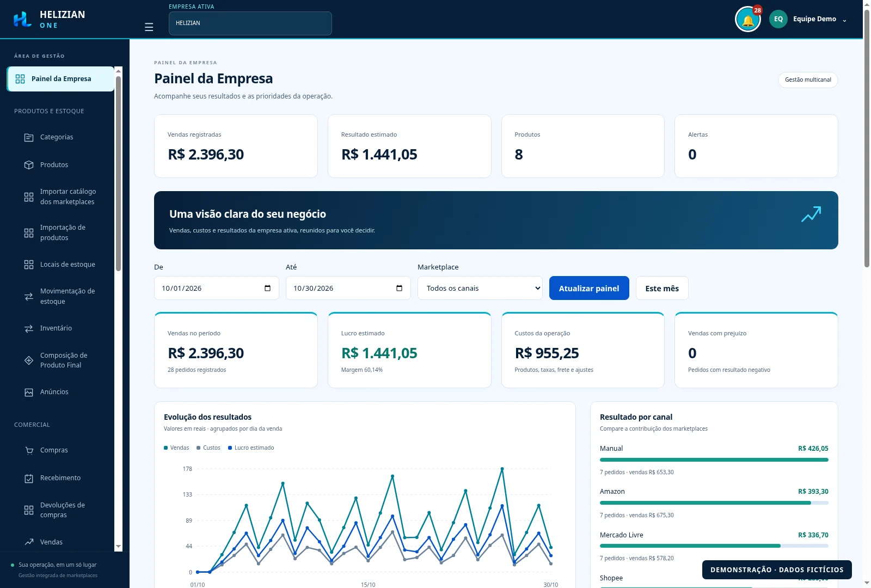Screen dimensions: 871x588
Task: Click the Vendas registradas summary card
Action: (x=236, y=146)
